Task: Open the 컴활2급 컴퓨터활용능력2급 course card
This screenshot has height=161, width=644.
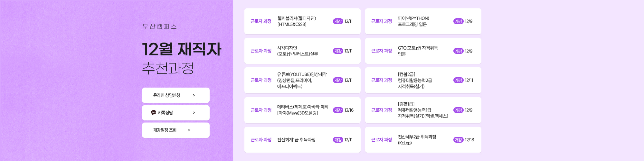Action: click(x=423, y=80)
